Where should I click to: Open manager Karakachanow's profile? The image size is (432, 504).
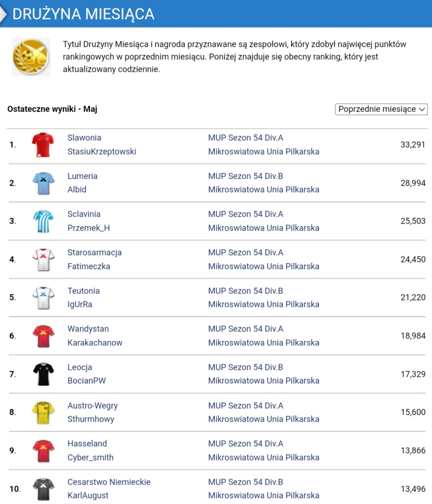[x=95, y=342]
